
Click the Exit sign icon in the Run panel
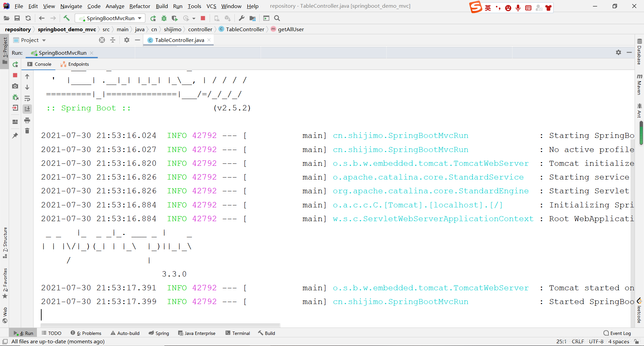[x=15, y=108]
